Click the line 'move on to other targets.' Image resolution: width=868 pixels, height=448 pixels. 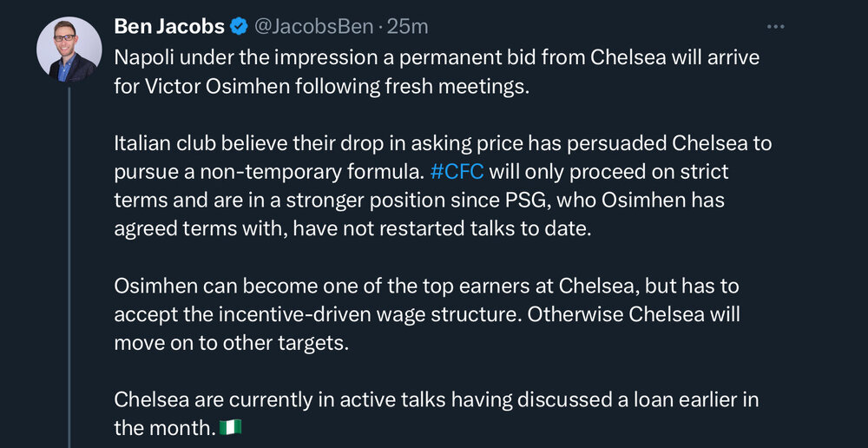coord(232,343)
